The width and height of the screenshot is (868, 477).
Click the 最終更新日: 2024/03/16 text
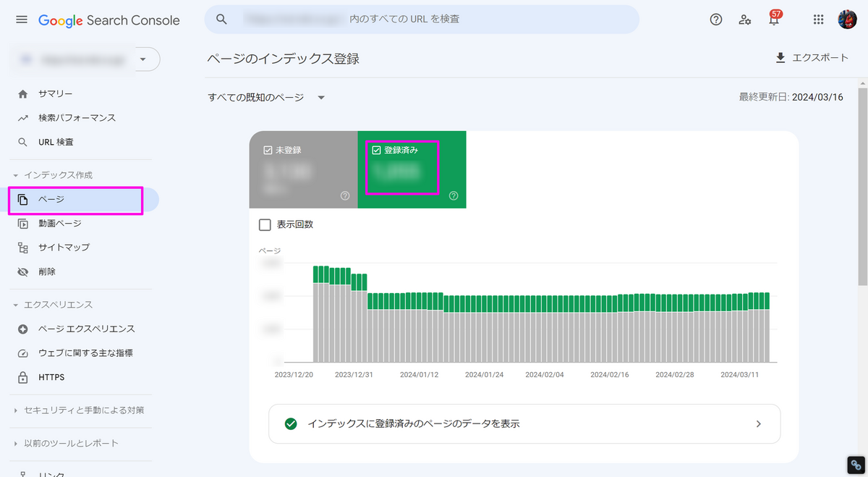click(791, 98)
